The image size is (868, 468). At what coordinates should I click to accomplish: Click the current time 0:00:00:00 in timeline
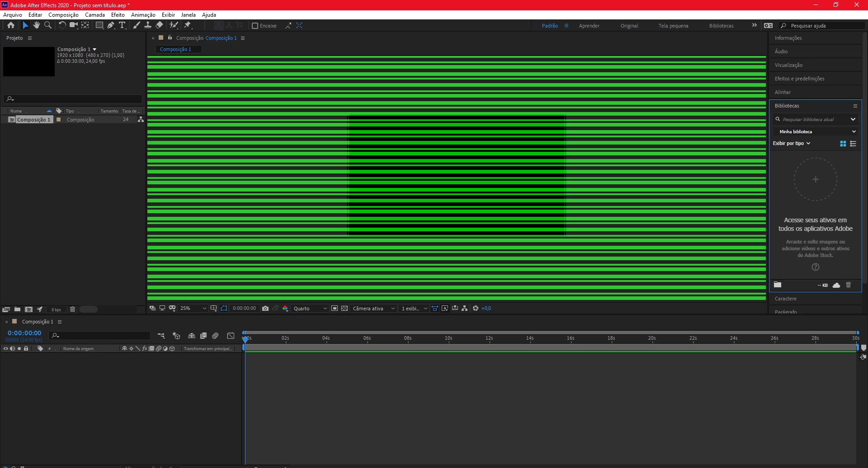[x=24, y=333]
